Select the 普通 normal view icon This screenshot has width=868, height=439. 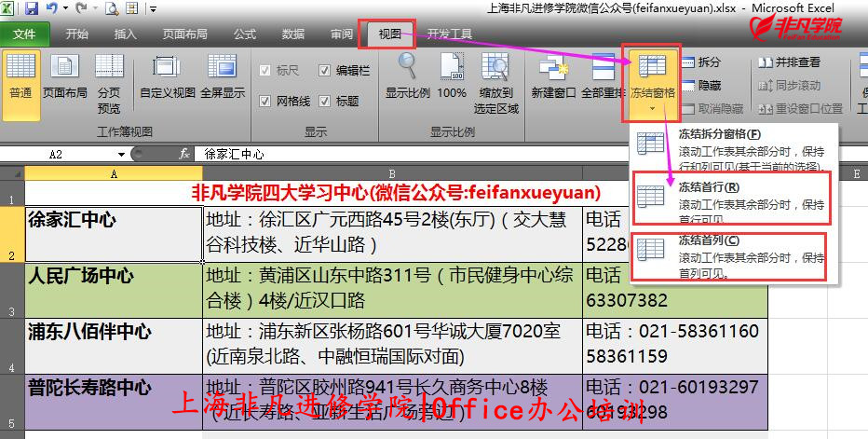click(x=20, y=85)
